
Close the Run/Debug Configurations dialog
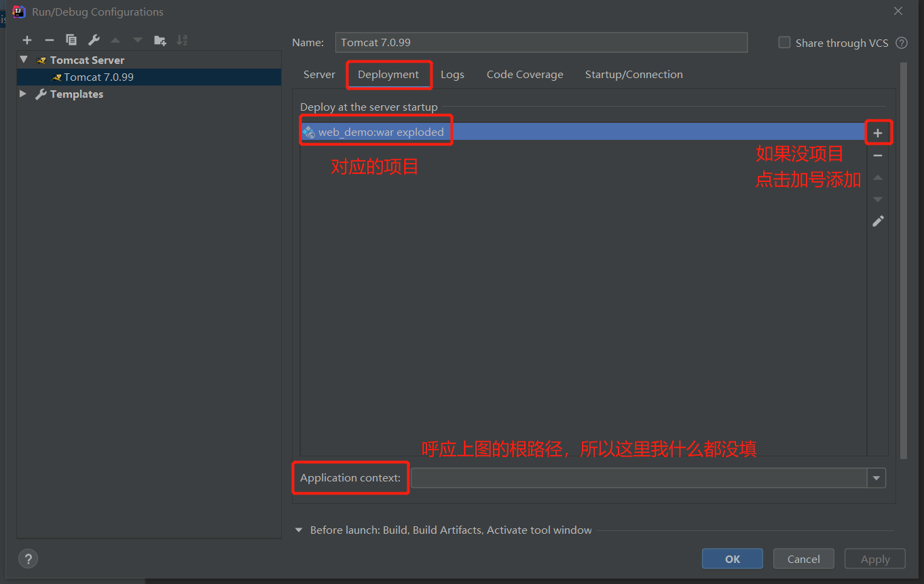[x=898, y=12]
